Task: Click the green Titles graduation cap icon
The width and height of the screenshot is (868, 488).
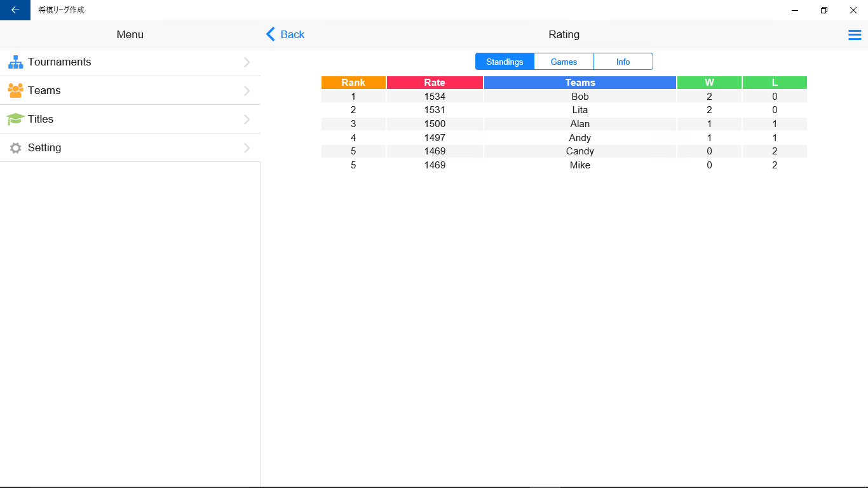Action: (15, 119)
